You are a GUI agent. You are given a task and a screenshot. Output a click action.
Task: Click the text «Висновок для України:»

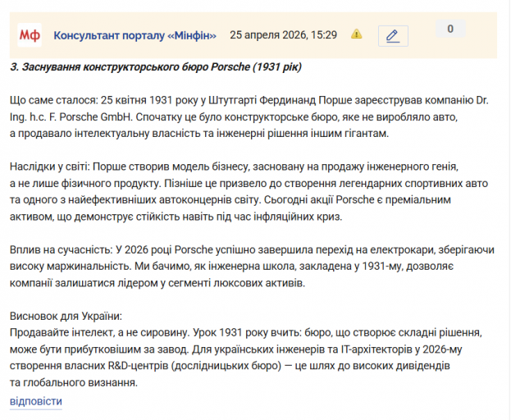66,316
